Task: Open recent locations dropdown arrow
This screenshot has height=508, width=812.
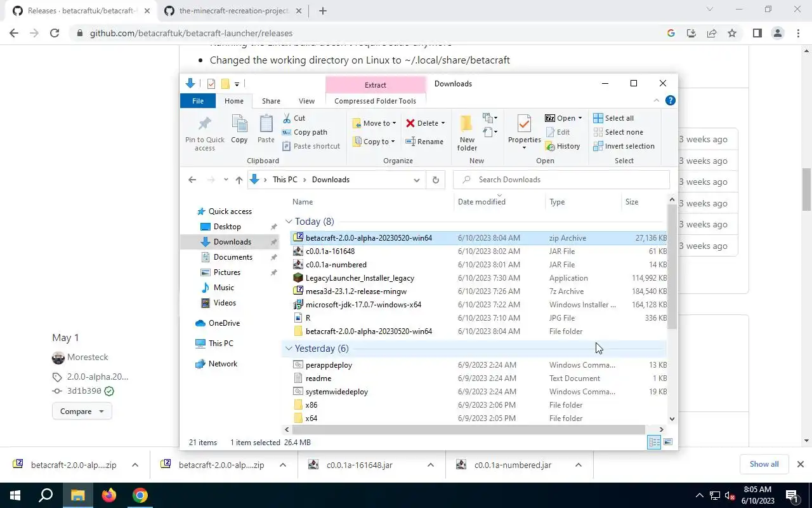Action: [225, 180]
